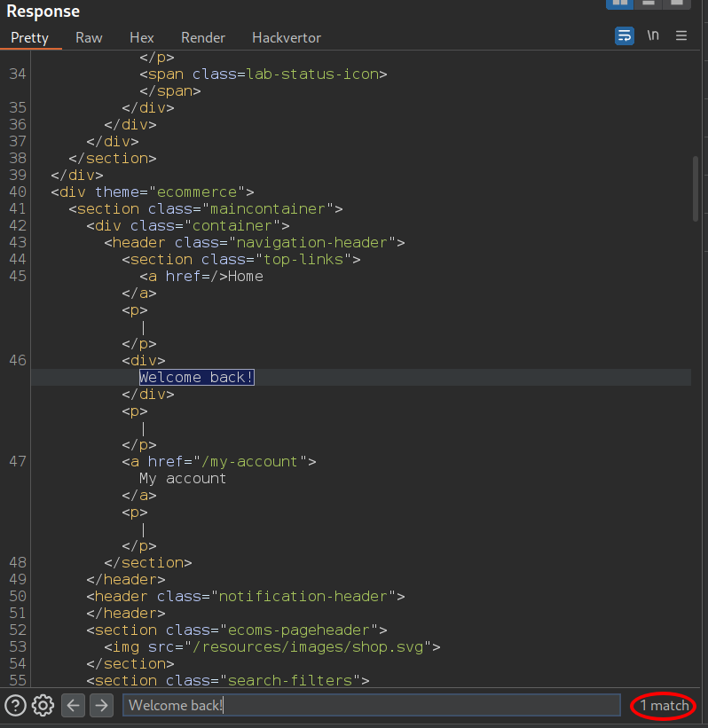The image size is (708, 728).
Task: Open search settings gear icon
Action: [x=43, y=706]
